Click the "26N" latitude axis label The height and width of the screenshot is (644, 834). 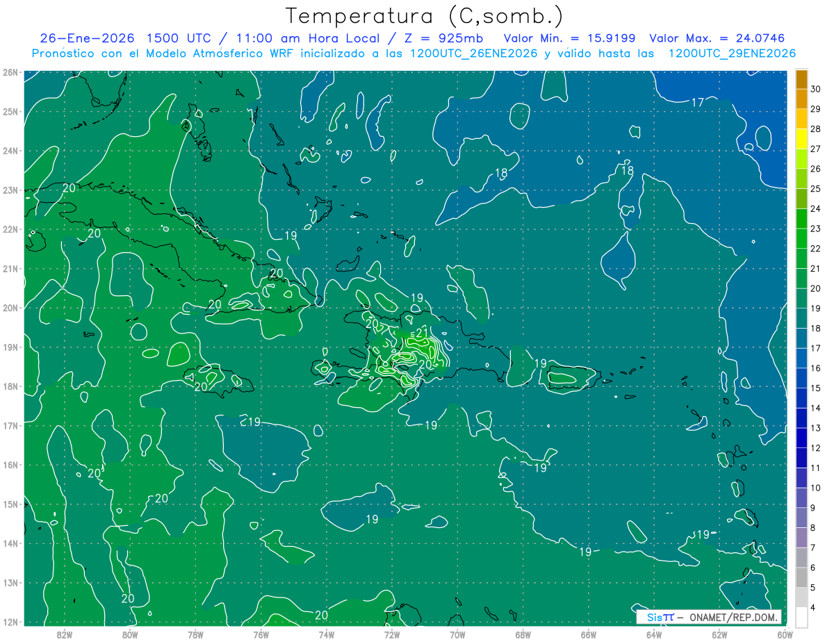pos(10,72)
